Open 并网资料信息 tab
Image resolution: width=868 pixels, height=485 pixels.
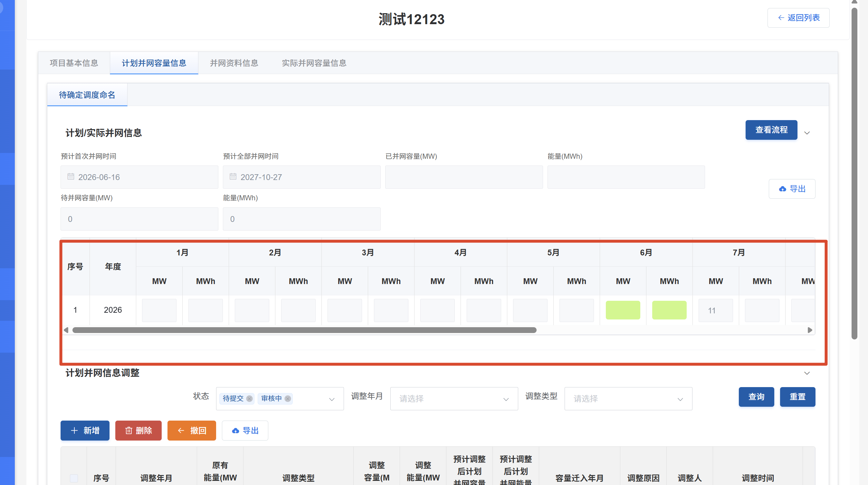[234, 63]
